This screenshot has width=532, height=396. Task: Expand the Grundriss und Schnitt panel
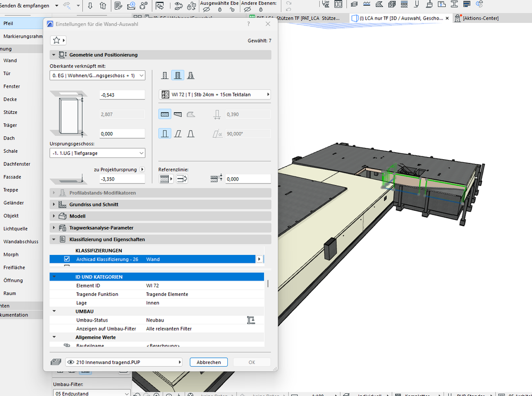94,204
